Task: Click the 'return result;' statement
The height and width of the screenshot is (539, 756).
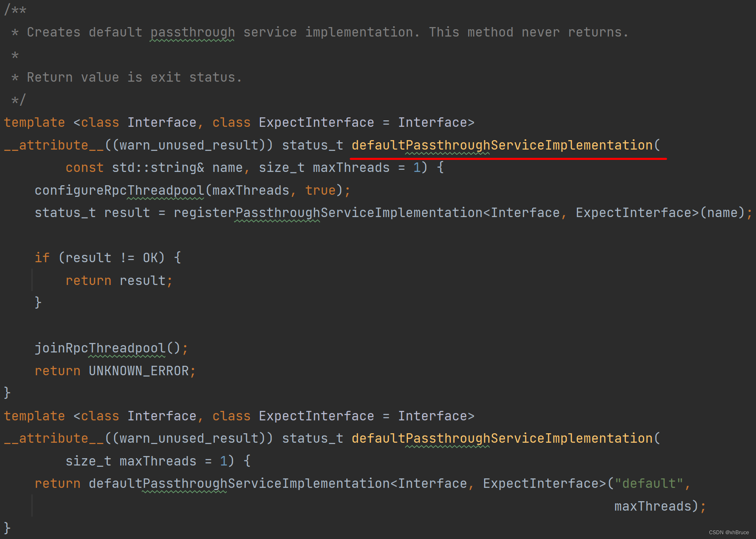Action: (x=119, y=281)
